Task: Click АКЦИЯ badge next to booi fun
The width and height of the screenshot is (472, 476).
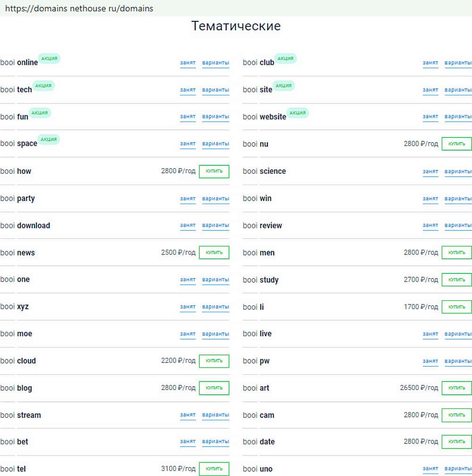Action: [40, 112]
